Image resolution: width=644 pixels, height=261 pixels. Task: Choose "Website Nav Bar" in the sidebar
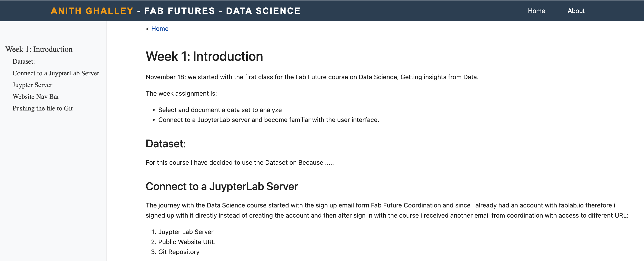(36, 97)
